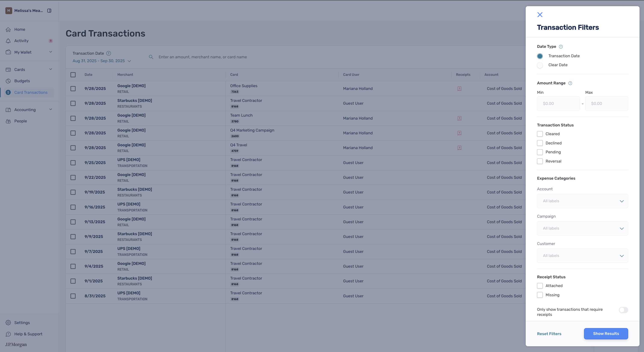Click the Cards icon in sidebar
Viewport: 644px width, 352px height.
point(8,69)
